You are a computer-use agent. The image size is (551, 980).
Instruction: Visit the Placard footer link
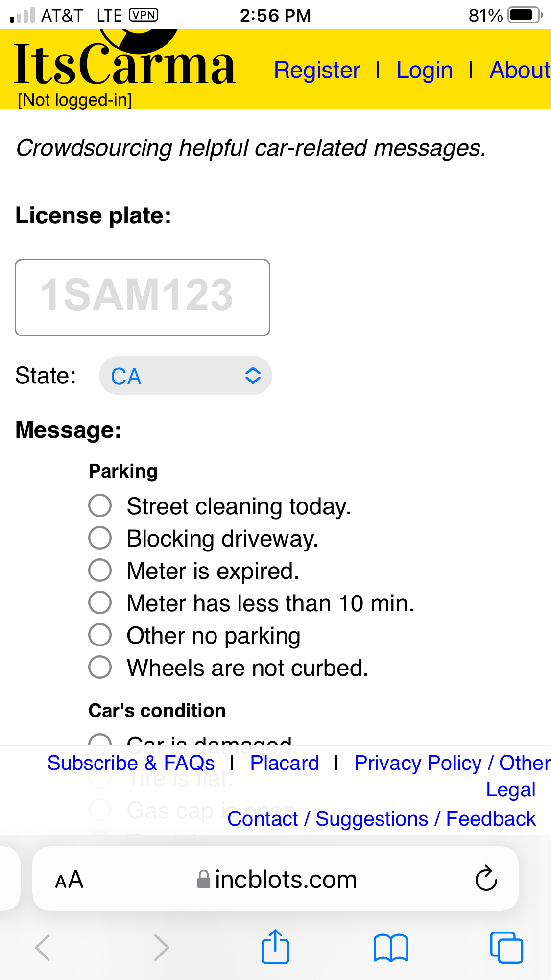(x=285, y=763)
